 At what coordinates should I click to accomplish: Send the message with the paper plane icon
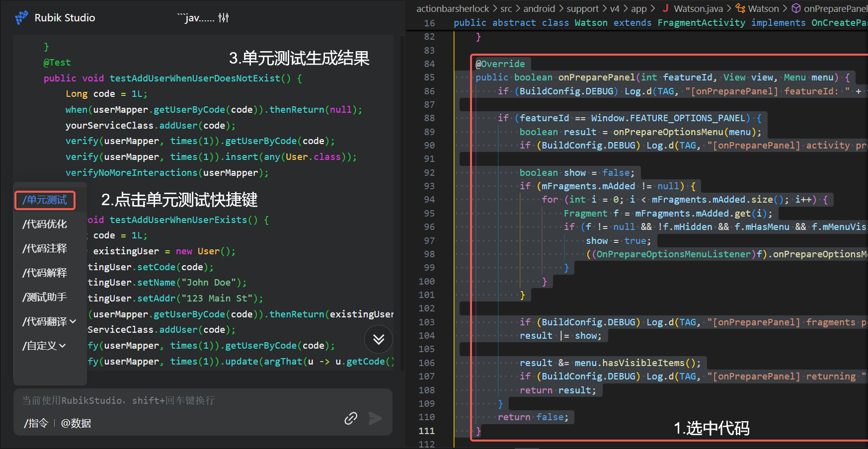(375, 418)
